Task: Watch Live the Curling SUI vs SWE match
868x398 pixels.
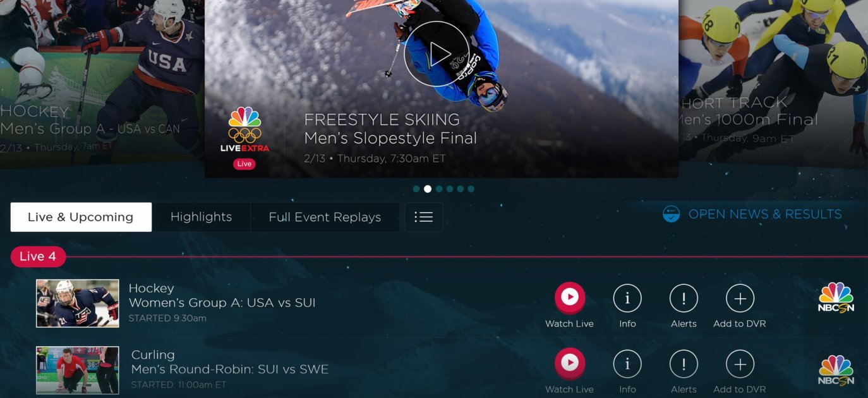Action: click(x=570, y=363)
